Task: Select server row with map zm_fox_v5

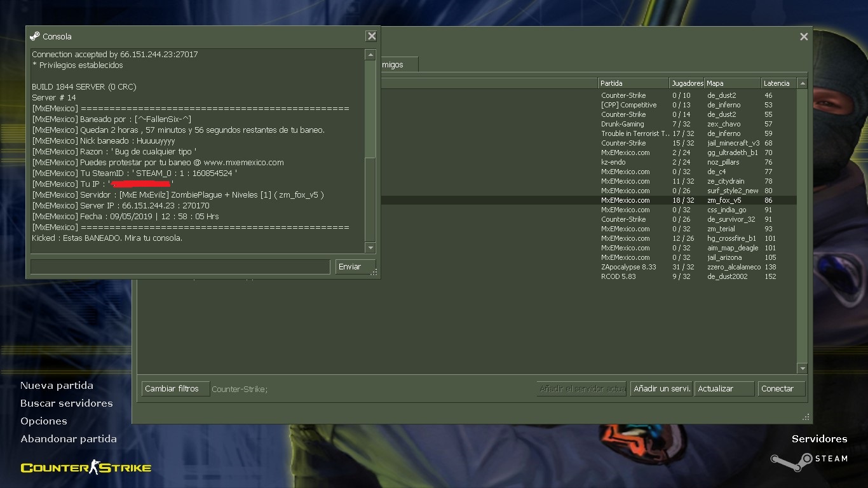Action: tap(588, 200)
